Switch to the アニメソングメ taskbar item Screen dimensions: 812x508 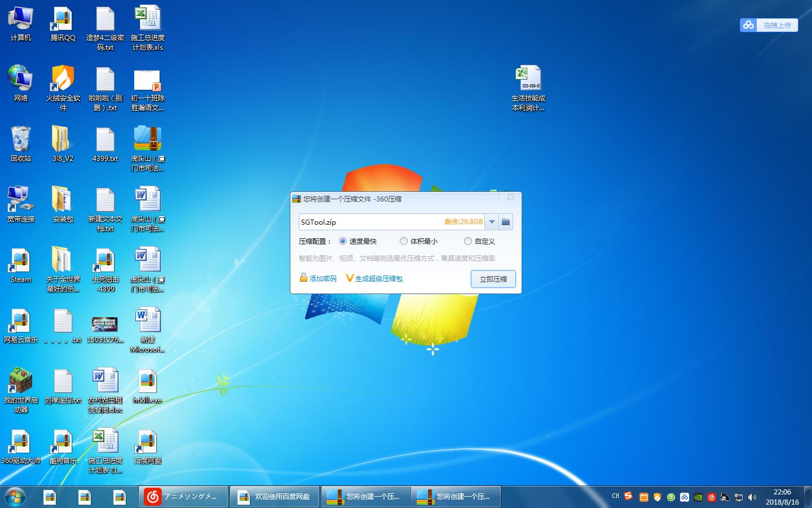point(183,497)
